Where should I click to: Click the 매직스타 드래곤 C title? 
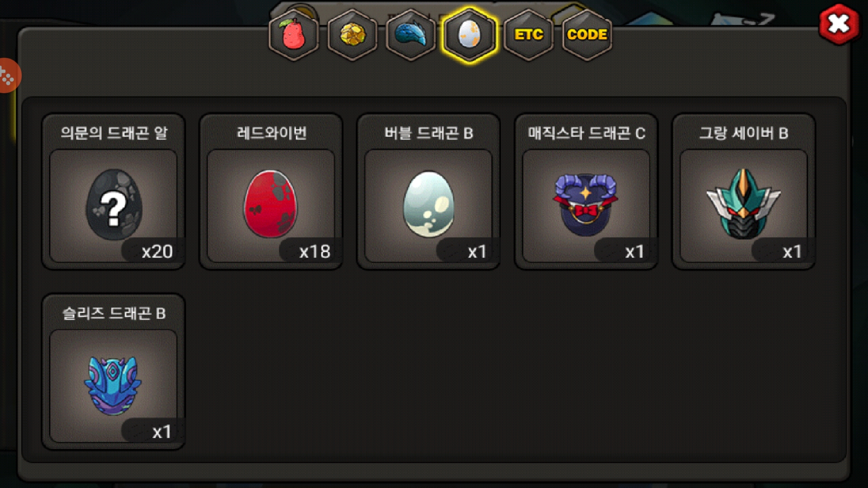tap(586, 133)
